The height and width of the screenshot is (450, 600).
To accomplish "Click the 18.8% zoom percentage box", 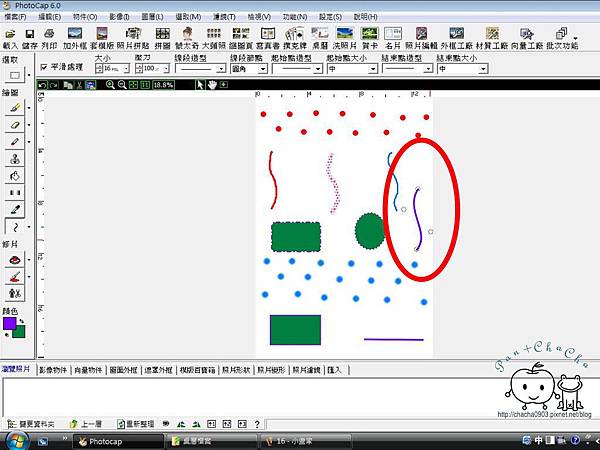I will [x=163, y=85].
